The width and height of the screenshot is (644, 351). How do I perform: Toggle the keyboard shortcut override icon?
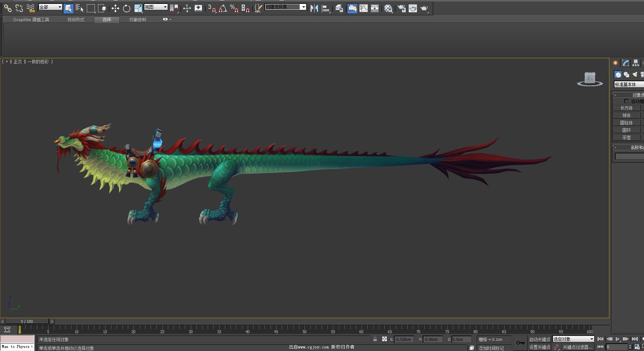[198, 8]
